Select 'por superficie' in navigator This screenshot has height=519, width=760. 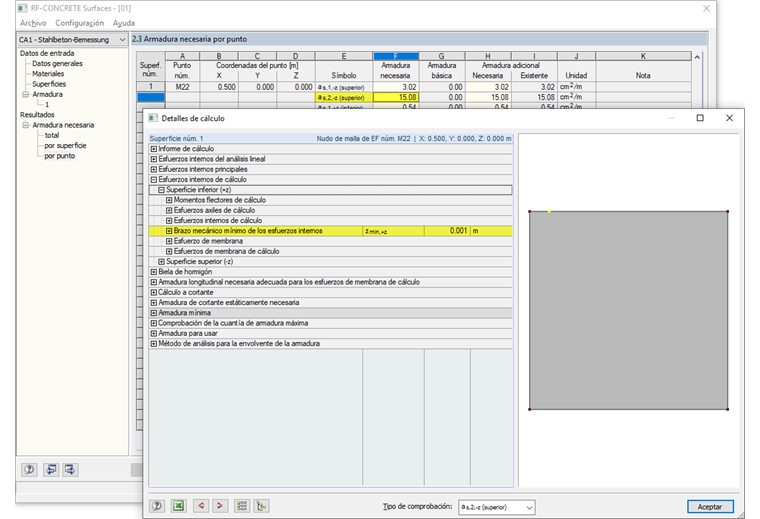pyautogui.click(x=65, y=145)
